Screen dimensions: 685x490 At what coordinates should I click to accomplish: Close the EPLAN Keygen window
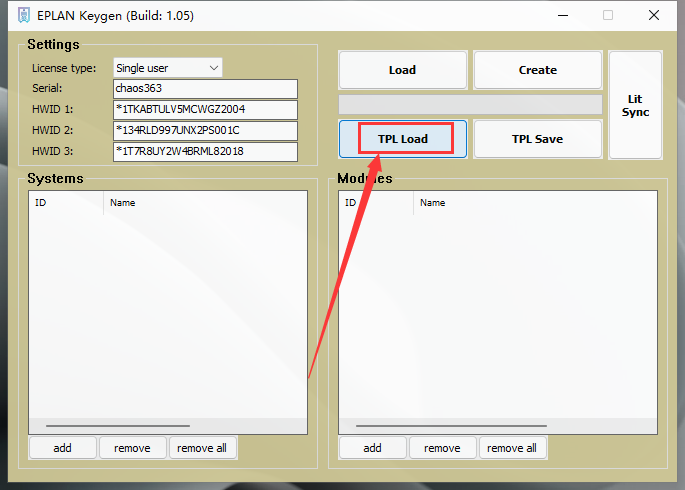click(654, 15)
